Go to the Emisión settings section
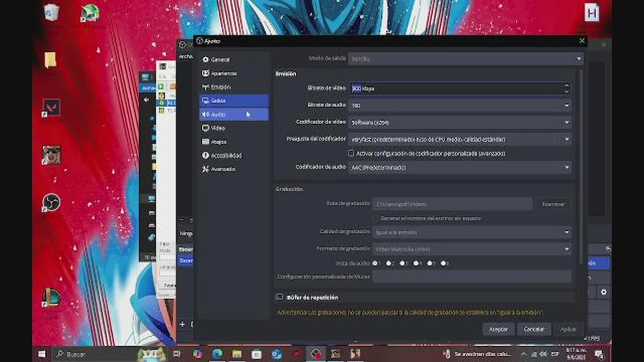Viewport: 644px width, 362px height. (x=233, y=87)
